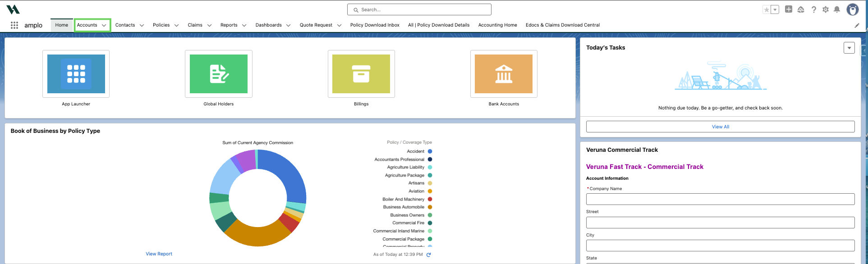Click the Veruna logo
The width and height of the screenshot is (868, 264).
point(13,9)
